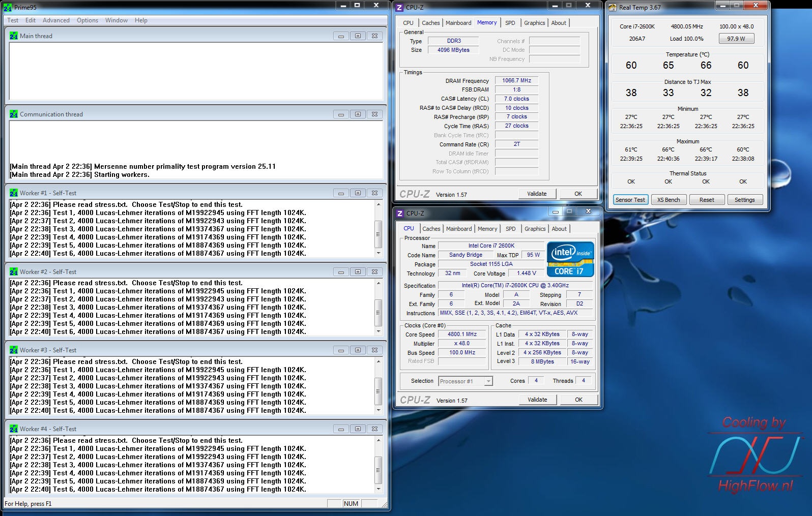The width and height of the screenshot is (812, 516).
Task: Minimize the Main thread child window
Action: point(341,36)
